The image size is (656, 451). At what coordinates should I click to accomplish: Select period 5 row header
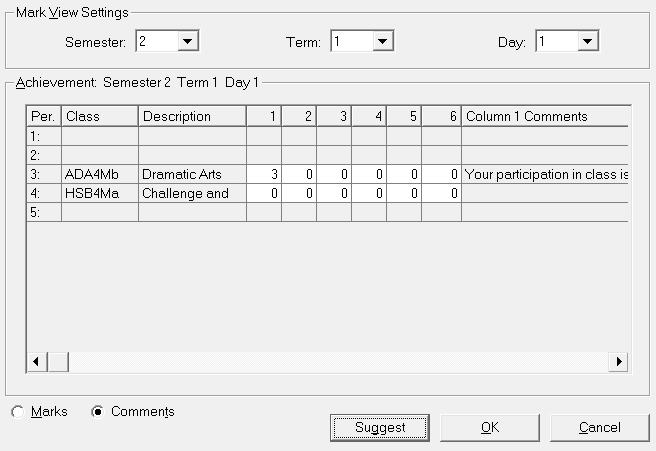(43, 212)
